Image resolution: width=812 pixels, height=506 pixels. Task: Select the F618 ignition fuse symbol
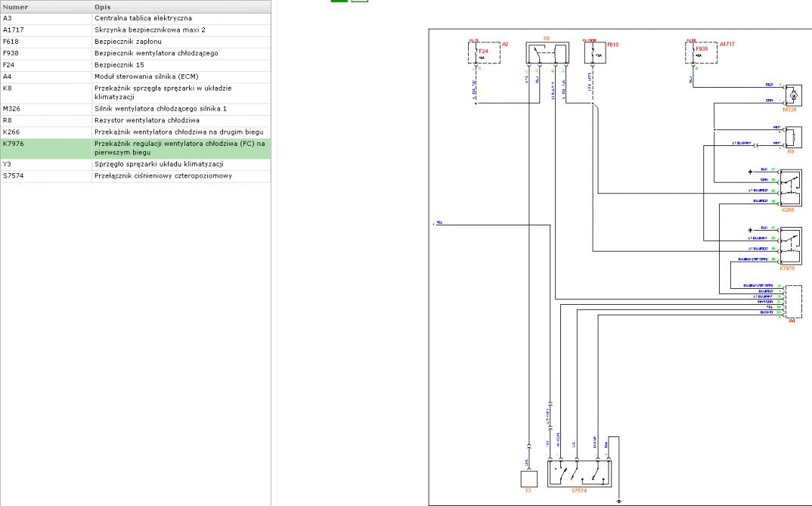click(x=595, y=53)
